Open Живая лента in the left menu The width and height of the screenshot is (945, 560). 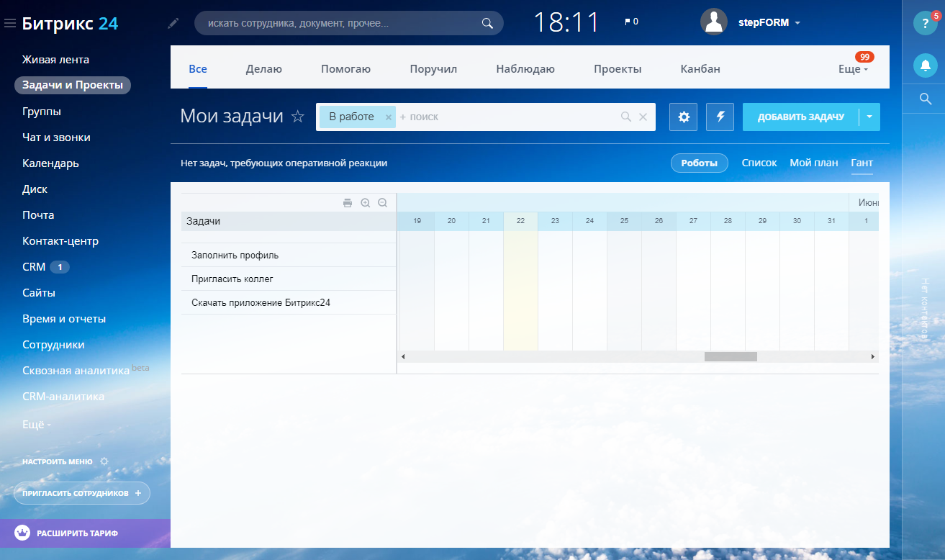coord(55,60)
